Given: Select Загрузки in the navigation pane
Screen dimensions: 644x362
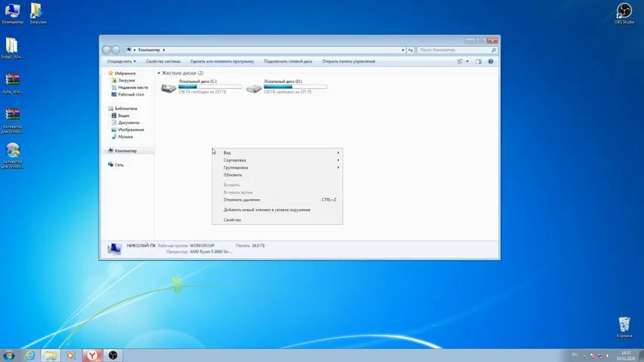Looking at the screenshot, I should click(x=123, y=81).
